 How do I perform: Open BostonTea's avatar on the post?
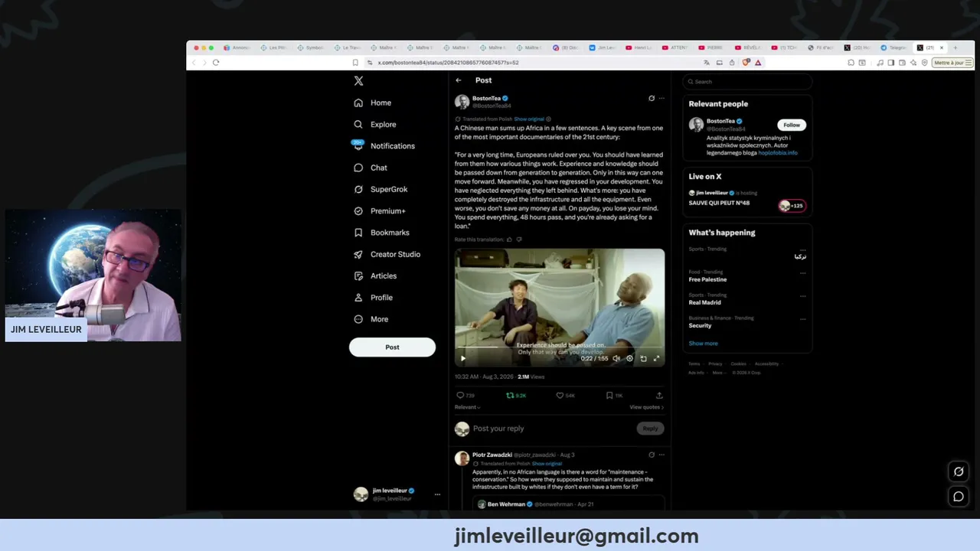pyautogui.click(x=462, y=102)
